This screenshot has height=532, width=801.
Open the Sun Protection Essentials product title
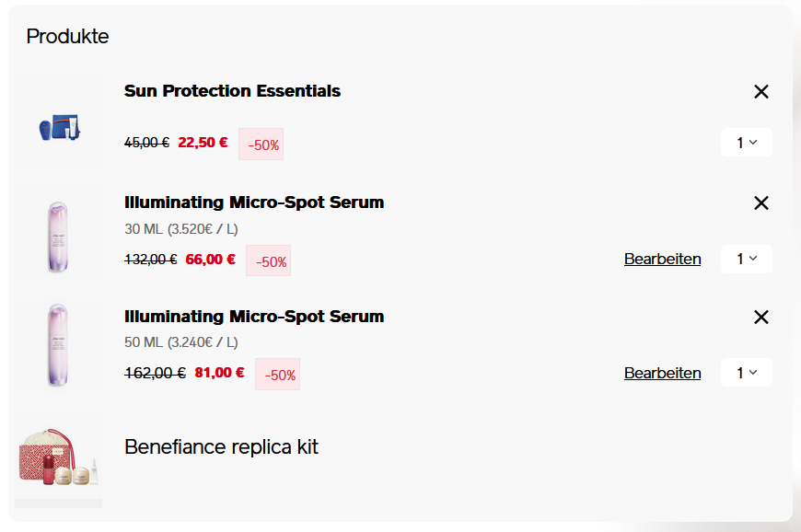232,91
